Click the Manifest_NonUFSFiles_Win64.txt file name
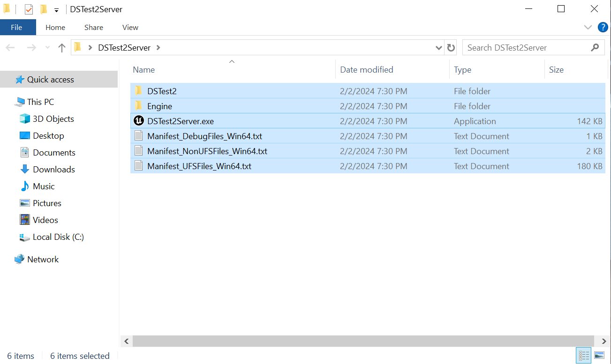This screenshot has height=364, width=611. tap(207, 151)
